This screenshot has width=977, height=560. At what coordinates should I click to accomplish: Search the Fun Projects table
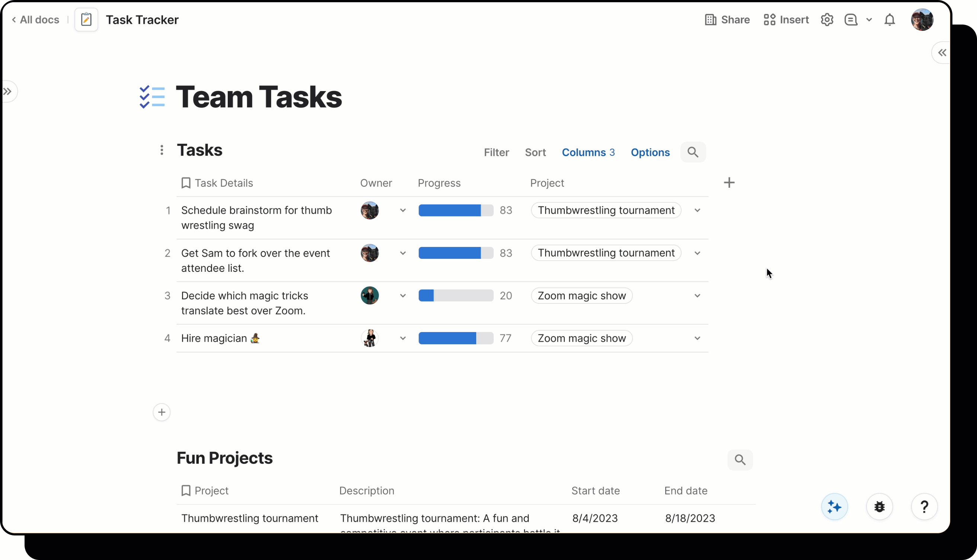pyautogui.click(x=740, y=460)
